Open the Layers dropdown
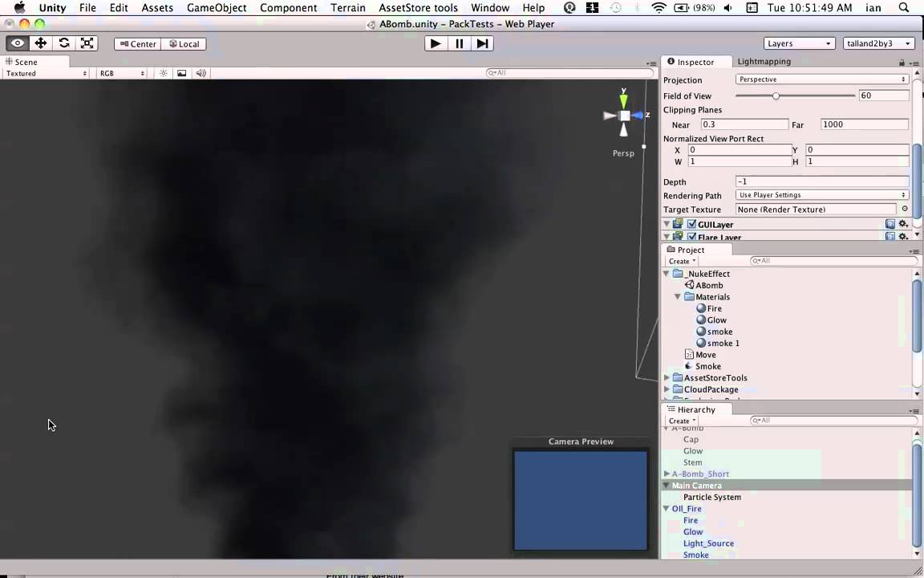The height and width of the screenshot is (578, 924). (799, 43)
